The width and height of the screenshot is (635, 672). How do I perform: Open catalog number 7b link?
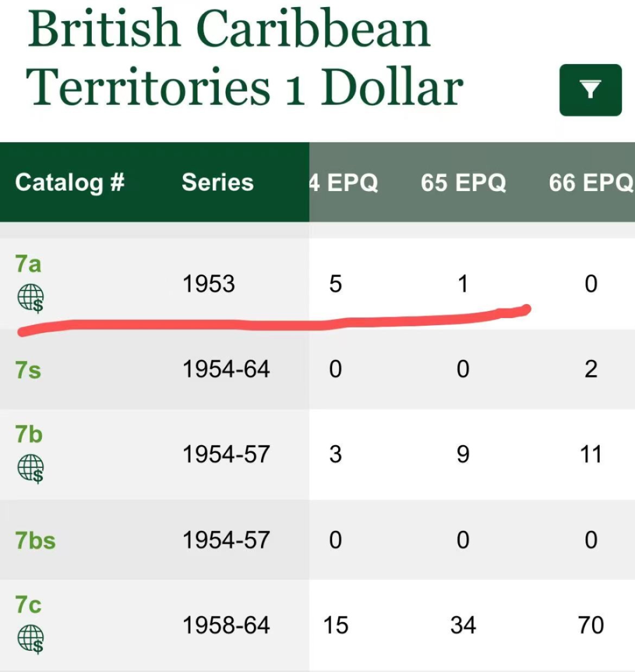coord(29,435)
